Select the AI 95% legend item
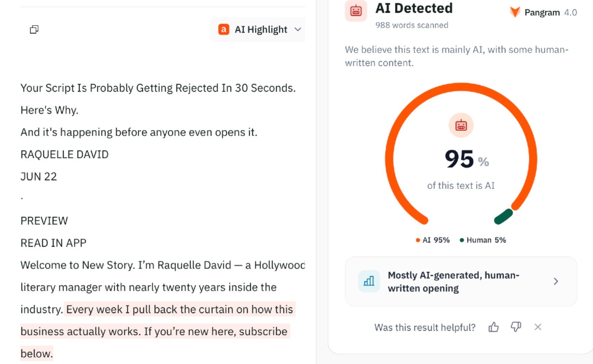593x364 pixels. [432, 240]
